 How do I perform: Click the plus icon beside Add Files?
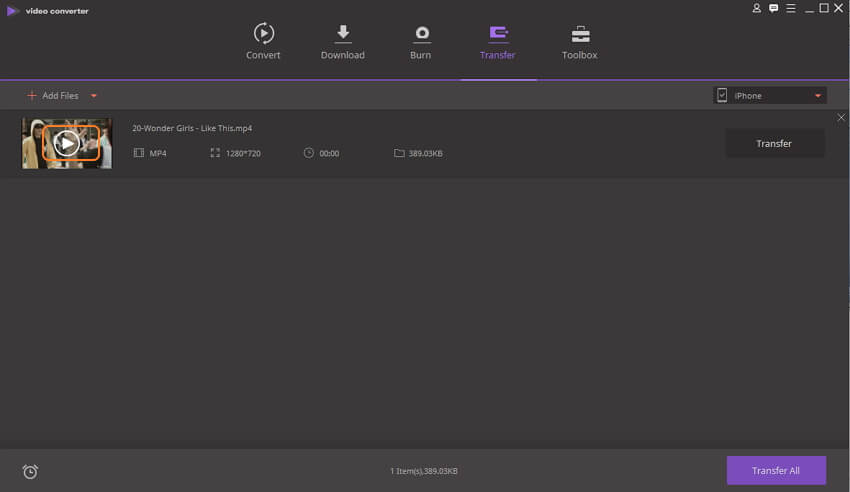pos(32,95)
